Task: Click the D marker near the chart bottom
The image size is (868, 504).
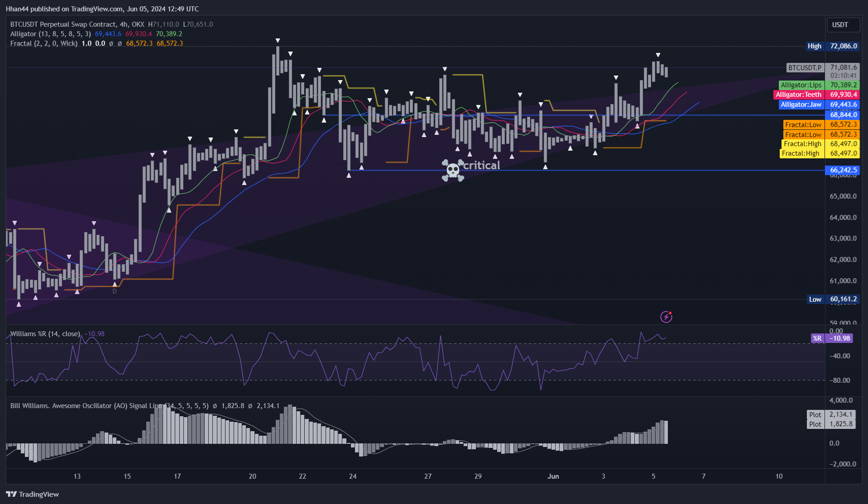Action: (115, 291)
